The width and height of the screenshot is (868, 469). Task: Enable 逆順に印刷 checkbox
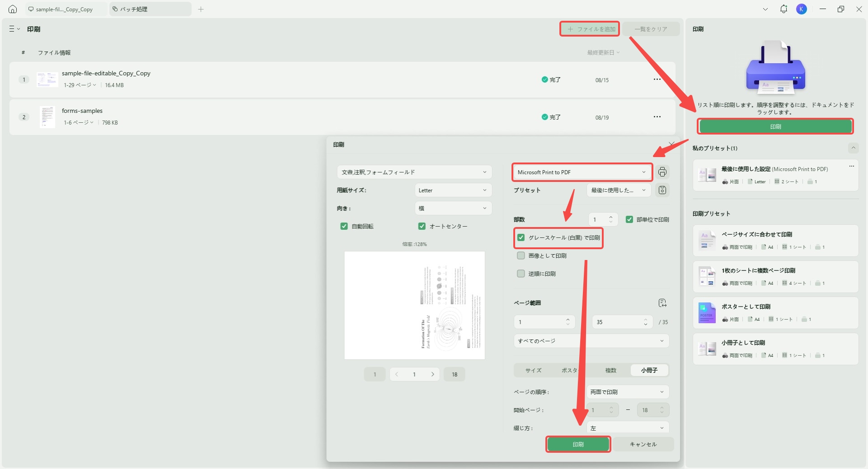(x=521, y=274)
